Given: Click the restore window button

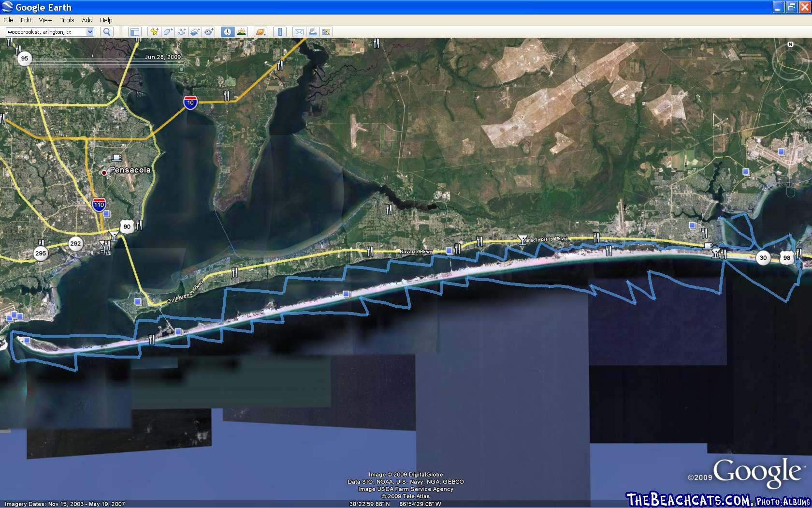Looking at the screenshot, I should (x=791, y=7).
